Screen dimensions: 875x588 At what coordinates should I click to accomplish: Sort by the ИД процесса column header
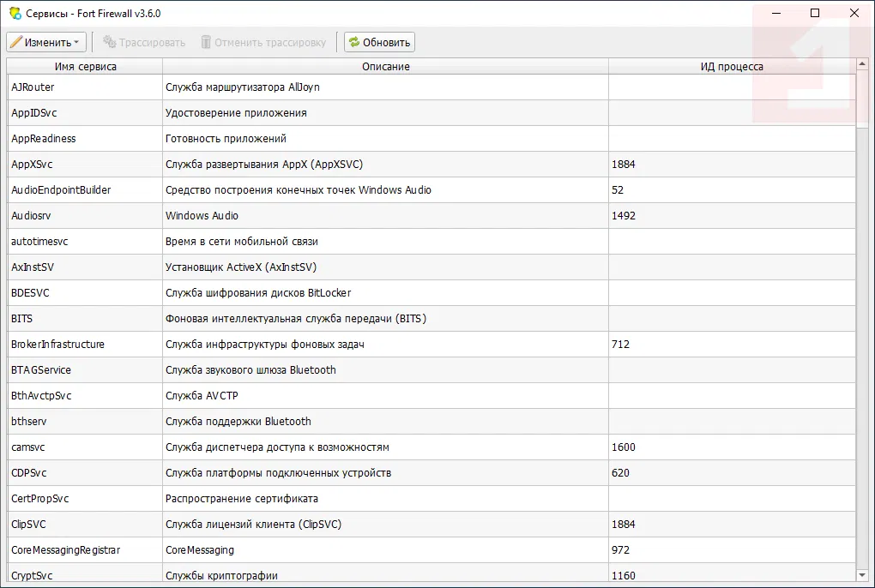coord(731,66)
